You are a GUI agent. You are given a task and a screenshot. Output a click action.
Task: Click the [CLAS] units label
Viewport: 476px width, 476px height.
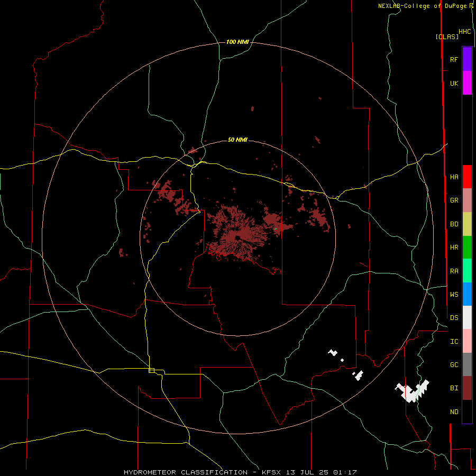447,36
